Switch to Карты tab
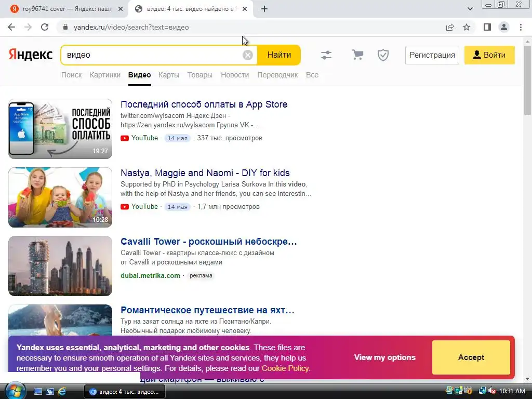Screen dimensions: 532x399 tap(169, 75)
